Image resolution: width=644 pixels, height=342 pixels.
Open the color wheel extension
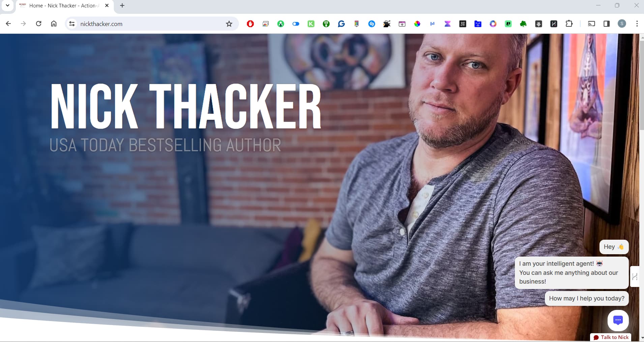pos(417,24)
